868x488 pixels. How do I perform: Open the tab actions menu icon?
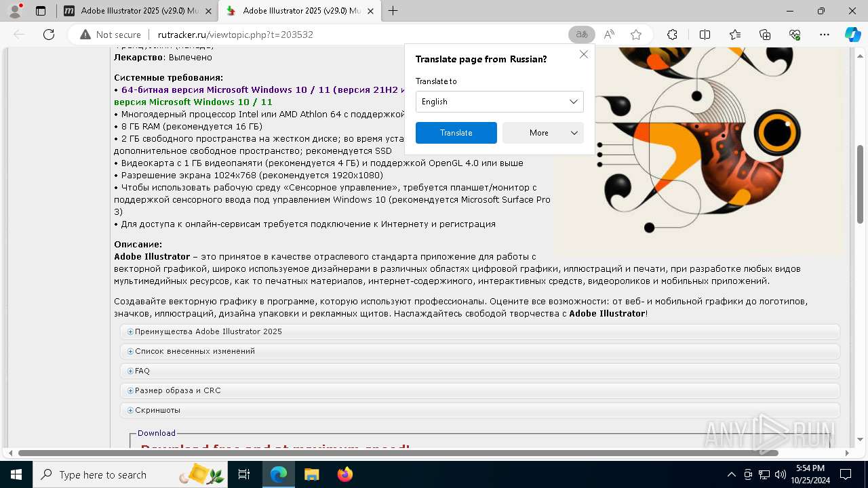[41, 11]
